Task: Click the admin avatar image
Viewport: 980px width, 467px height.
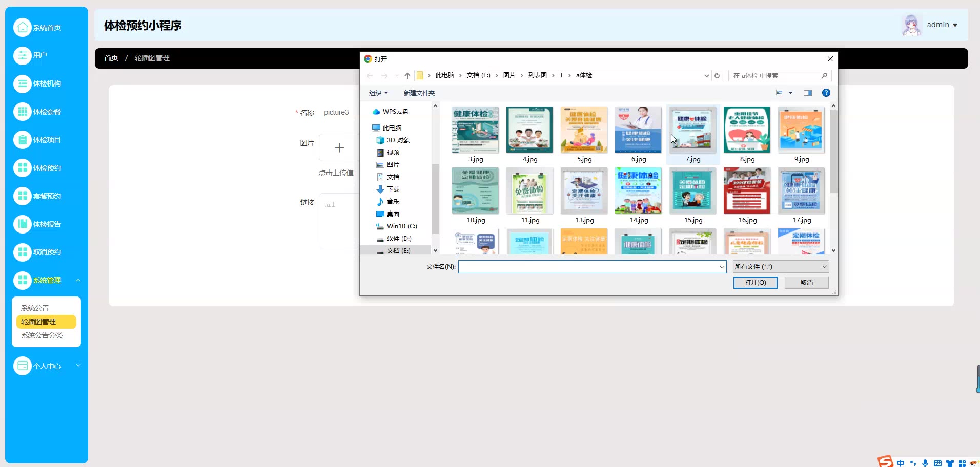Action: coord(911,25)
